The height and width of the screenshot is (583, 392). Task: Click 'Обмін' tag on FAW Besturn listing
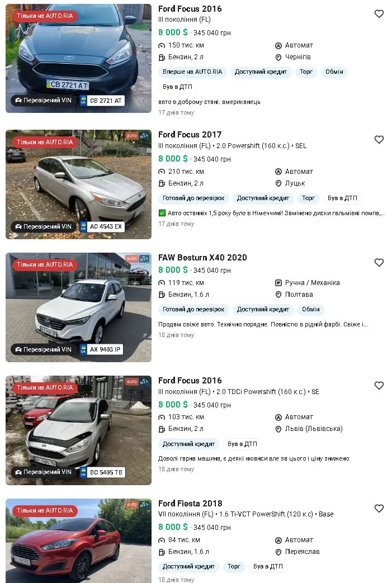point(311,309)
